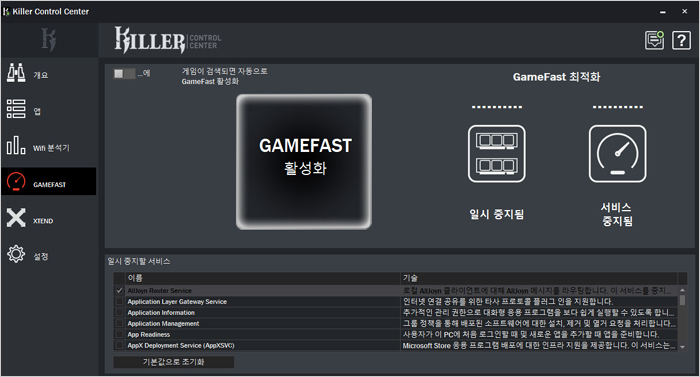700x377 pixels.
Task: Select the AppX Deployment Service (AppXSVC) name
Action: coord(180,345)
